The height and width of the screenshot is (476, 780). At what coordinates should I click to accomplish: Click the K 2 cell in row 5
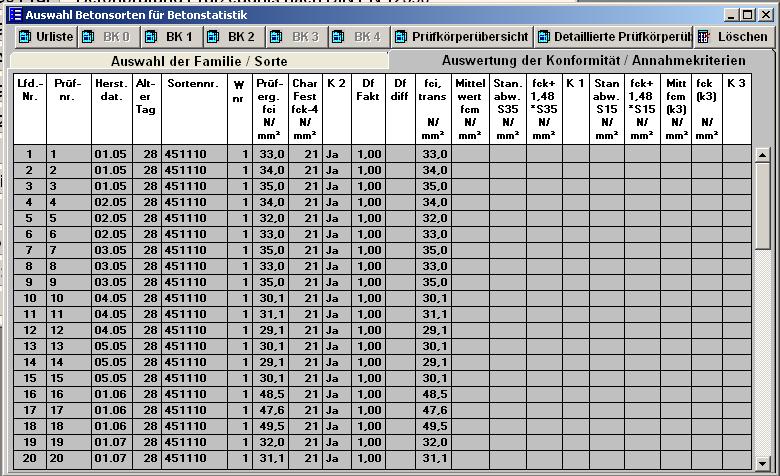(x=336, y=218)
